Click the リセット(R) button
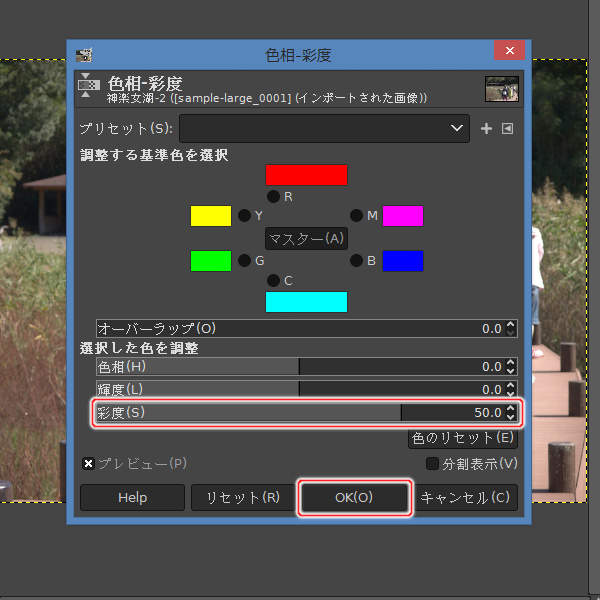 243,497
